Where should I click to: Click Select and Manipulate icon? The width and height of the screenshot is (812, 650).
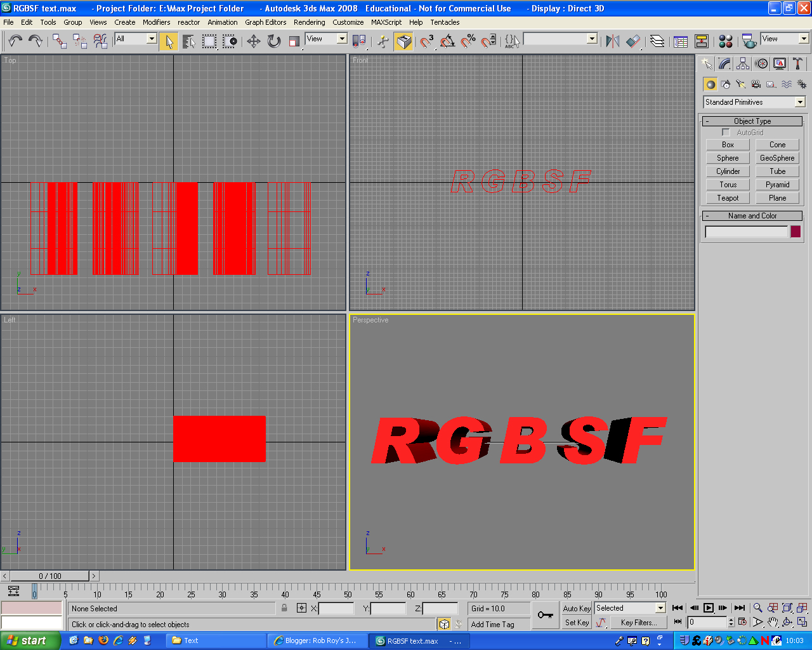(383, 41)
